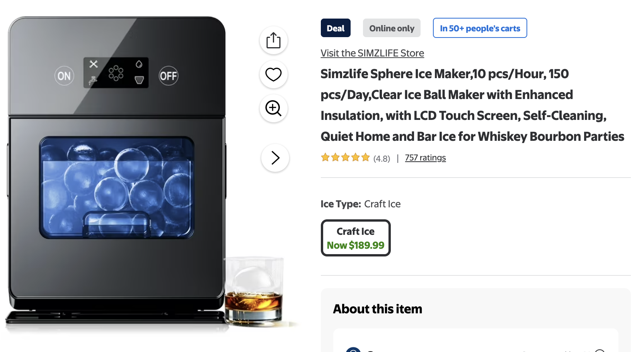
Task: Click the whiskey glass in the product photo
Action: [x=254, y=290]
